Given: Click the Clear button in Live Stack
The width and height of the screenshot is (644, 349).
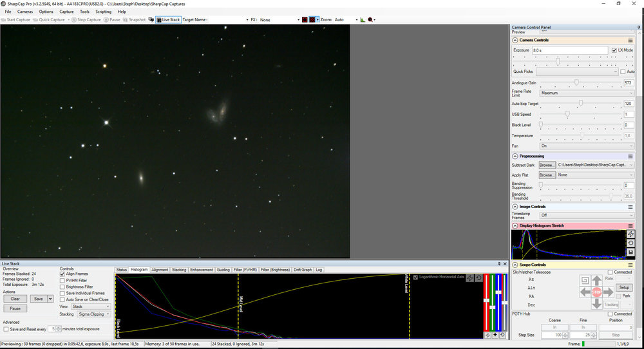Looking at the screenshot, I should (15, 299).
